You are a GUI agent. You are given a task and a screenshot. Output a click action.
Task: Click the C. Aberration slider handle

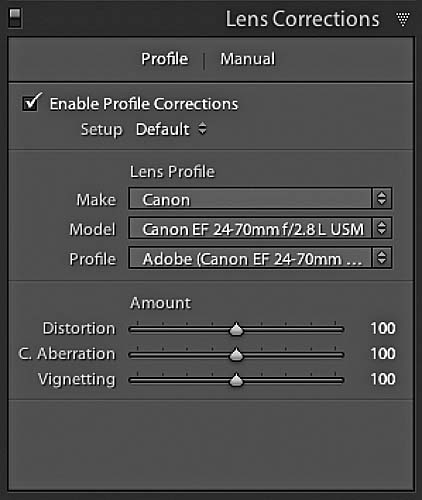pos(236,354)
